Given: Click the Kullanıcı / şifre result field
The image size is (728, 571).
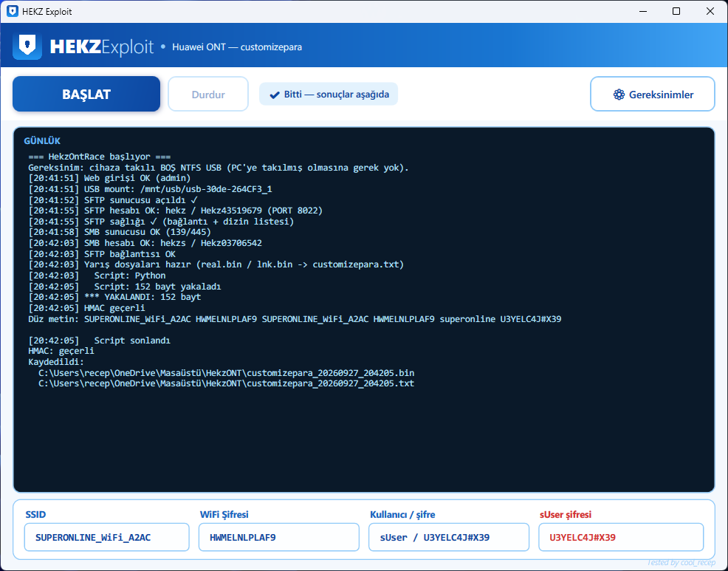Looking at the screenshot, I should tap(449, 537).
